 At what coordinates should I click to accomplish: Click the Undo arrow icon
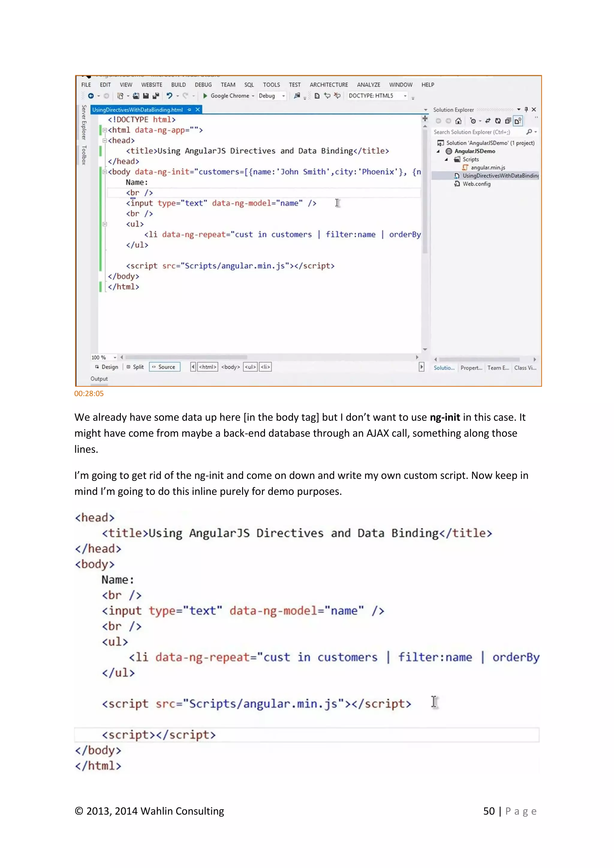(169, 96)
